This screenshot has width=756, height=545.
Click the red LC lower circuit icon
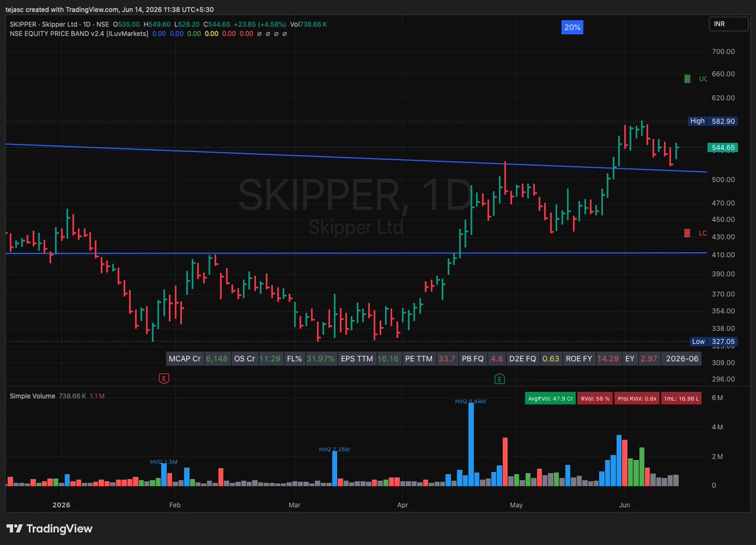(x=687, y=233)
